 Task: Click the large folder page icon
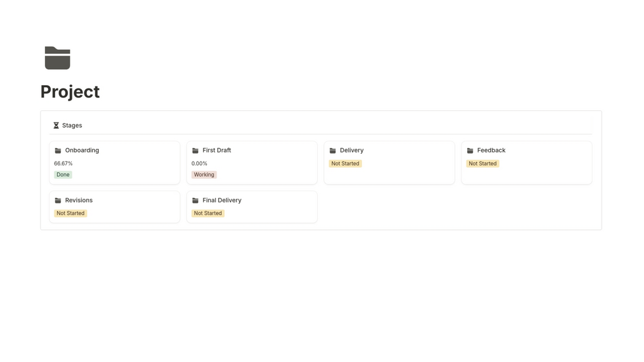coord(57,58)
